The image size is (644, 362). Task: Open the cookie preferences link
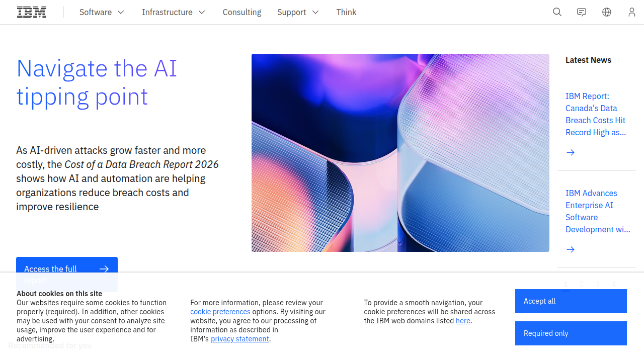[x=220, y=312]
